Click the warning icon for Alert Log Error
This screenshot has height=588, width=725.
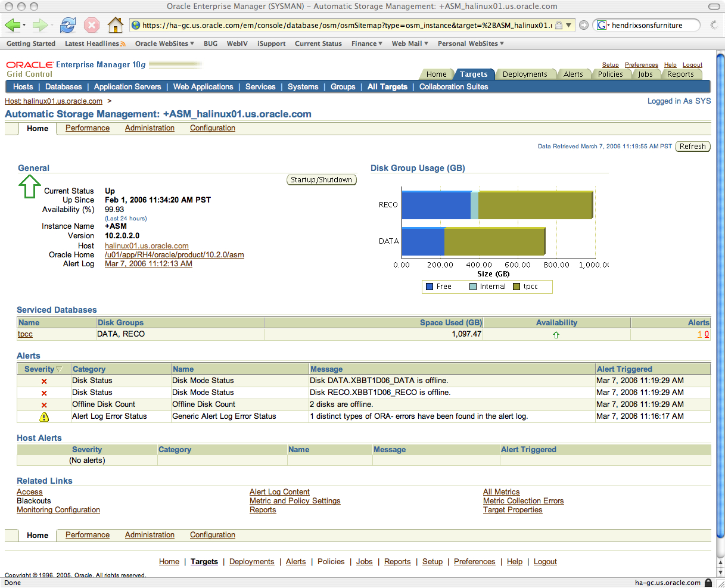click(x=44, y=417)
